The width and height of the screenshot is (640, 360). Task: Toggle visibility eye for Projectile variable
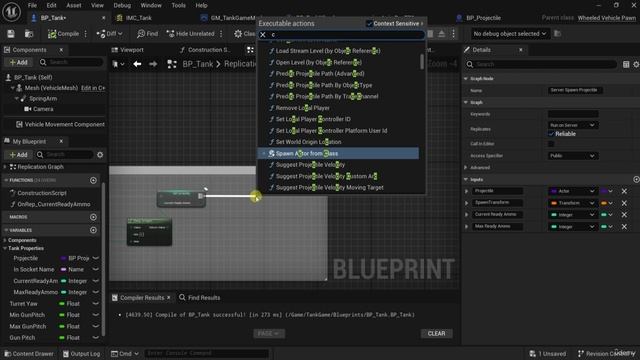click(x=96, y=258)
